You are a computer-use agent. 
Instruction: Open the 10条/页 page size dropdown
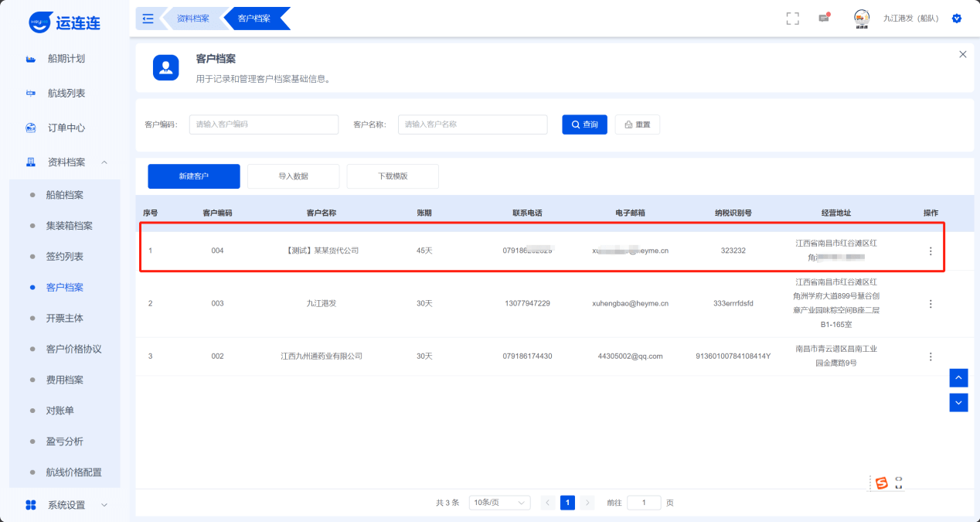point(499,503)
